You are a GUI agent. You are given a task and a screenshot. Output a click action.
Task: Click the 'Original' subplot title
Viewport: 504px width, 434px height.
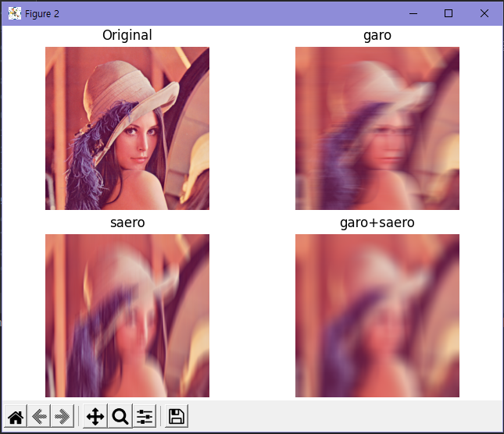pyautogui.click(x=127, y=35)
